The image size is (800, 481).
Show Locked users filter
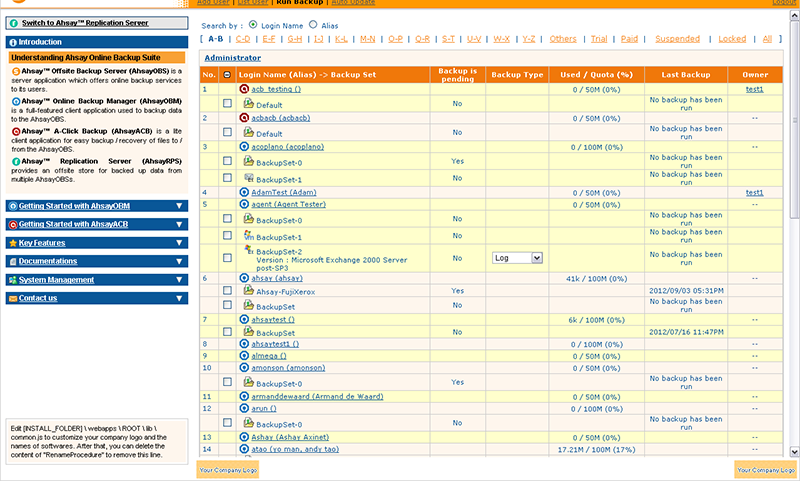pyautogui.click(x=732, y=39)
